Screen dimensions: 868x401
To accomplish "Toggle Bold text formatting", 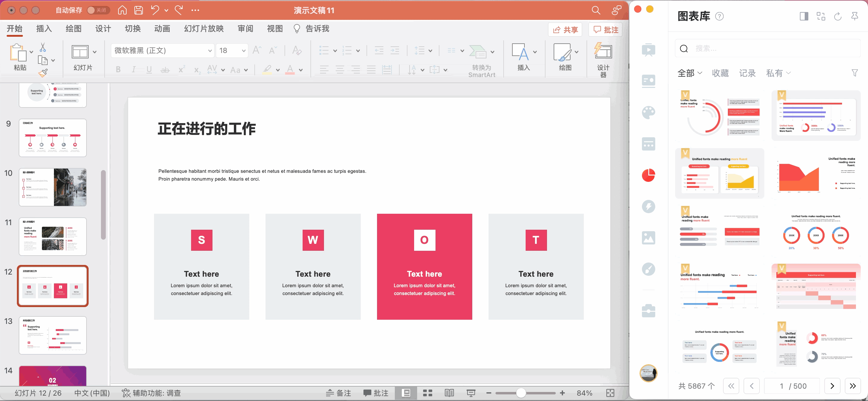I will pyautogui.click(x=118, y=70).
